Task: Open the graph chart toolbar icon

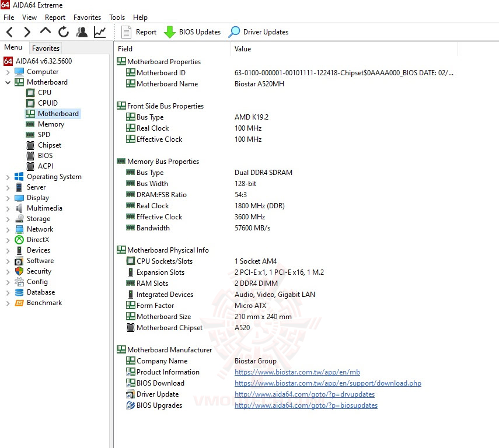Action: (100, 32)
